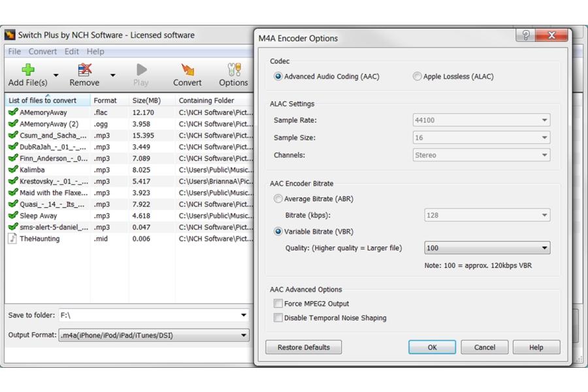The width and height of the screenshot is (588, 392).
Task: Select the size value 15.395
Action: click(143, 135)
